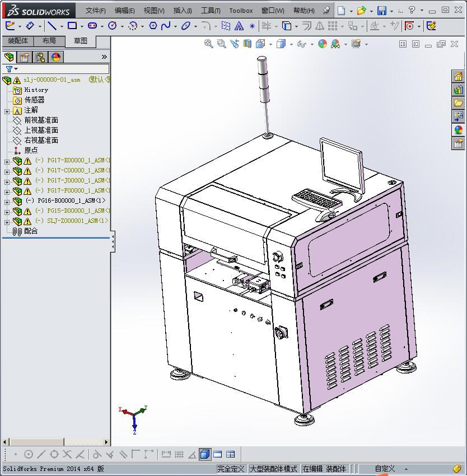
Task: Click the Smart Dimension tool icon
Action: tap(30, 26)
